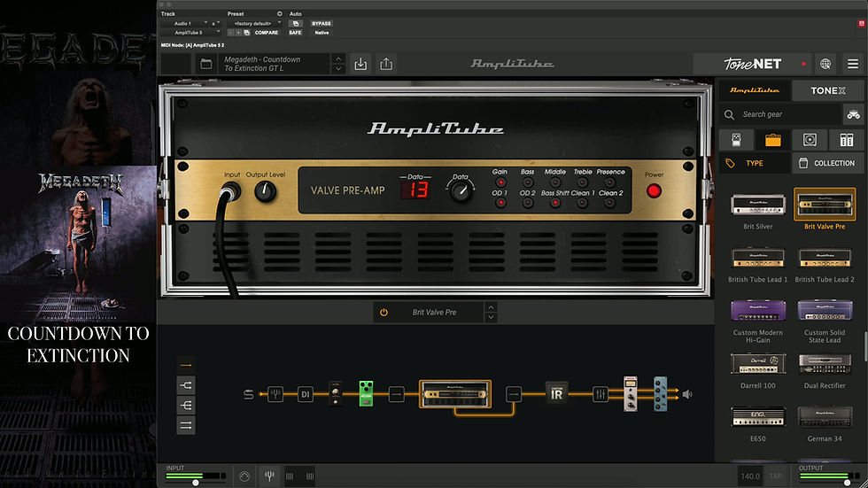This screenshot has height=488, width=868.
Task: Select the black stomp pedal in chain
Action: click(335, 394)
